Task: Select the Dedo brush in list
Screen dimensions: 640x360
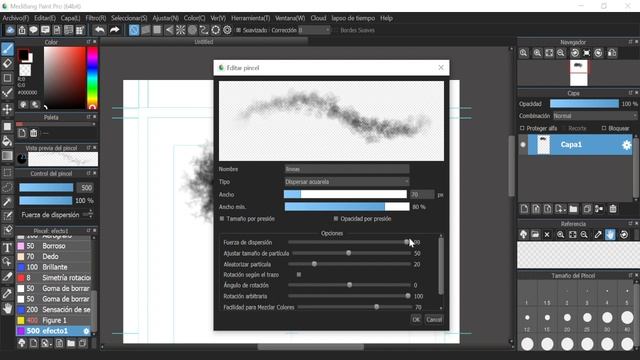Action: [53, 257]
